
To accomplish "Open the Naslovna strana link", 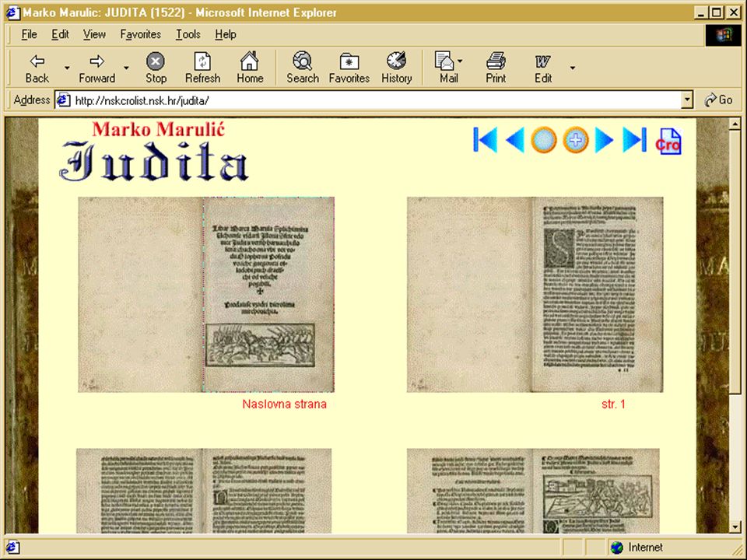I will pos(285,404).
